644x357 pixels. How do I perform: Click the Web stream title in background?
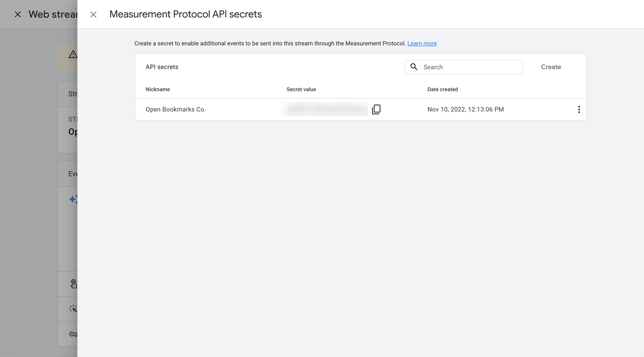(53, 14)
